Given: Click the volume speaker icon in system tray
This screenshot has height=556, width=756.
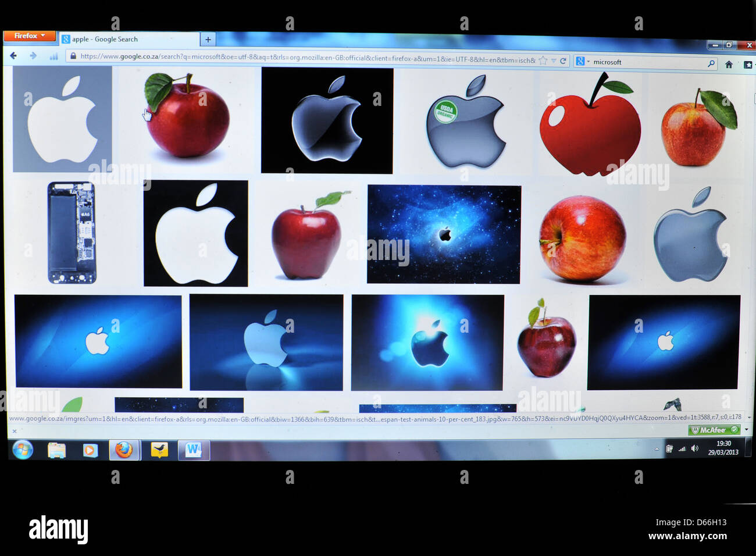Looking at the screenshot, I should pos(694,448).
